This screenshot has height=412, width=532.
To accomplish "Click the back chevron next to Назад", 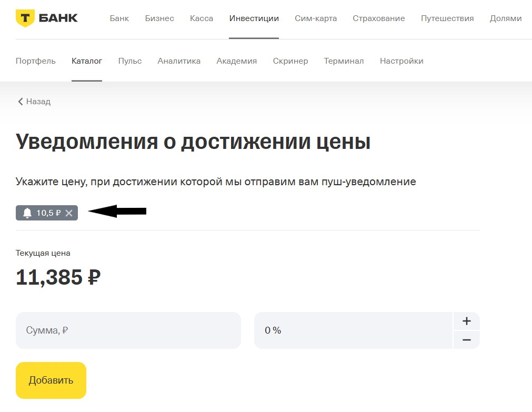I will click(x=20, y=101).
